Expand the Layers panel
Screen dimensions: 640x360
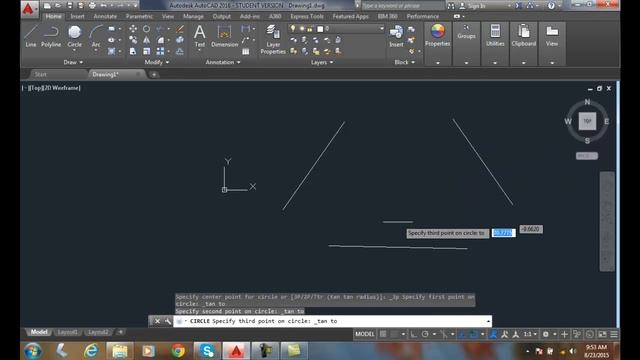pyautogui.click(x=322, y=62)
